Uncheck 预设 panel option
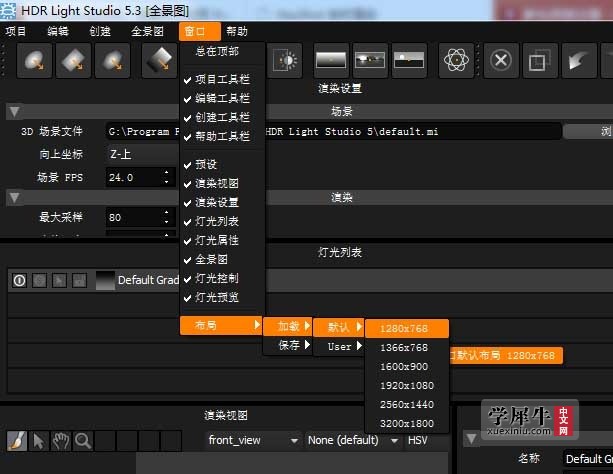 222,164
